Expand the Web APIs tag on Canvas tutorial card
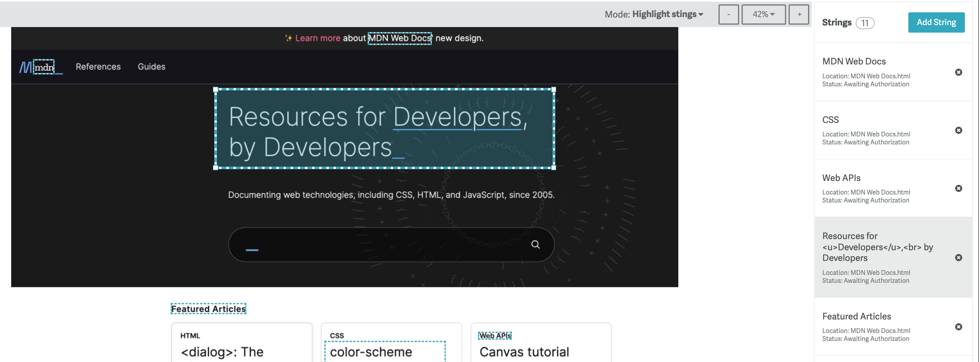The image size is (980, 362). 495,335
